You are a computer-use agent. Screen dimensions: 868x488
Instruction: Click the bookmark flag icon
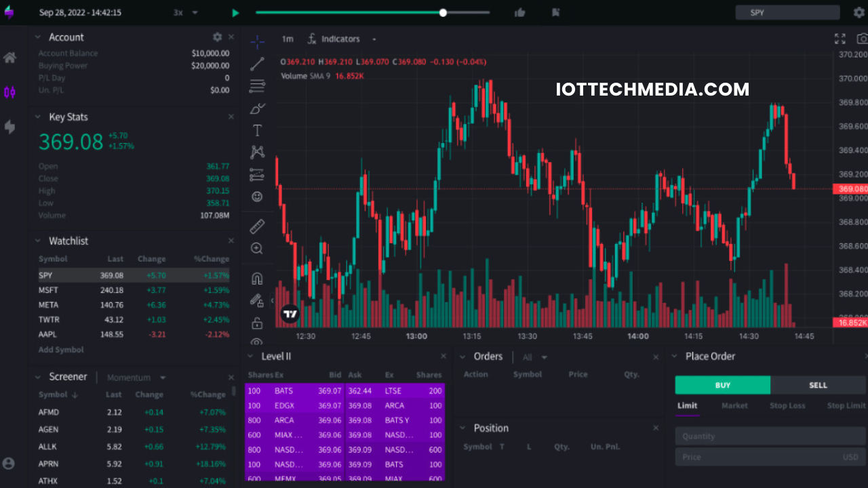coord(555,12)
